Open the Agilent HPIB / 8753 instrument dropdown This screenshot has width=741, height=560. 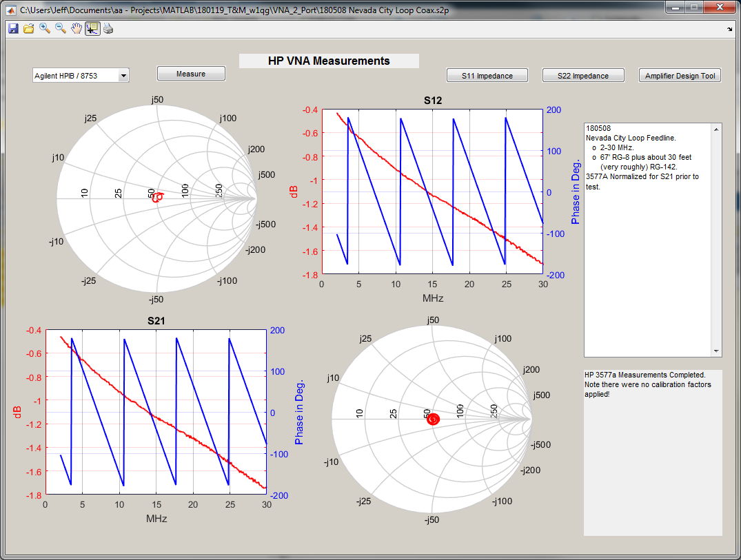(124, 75)
